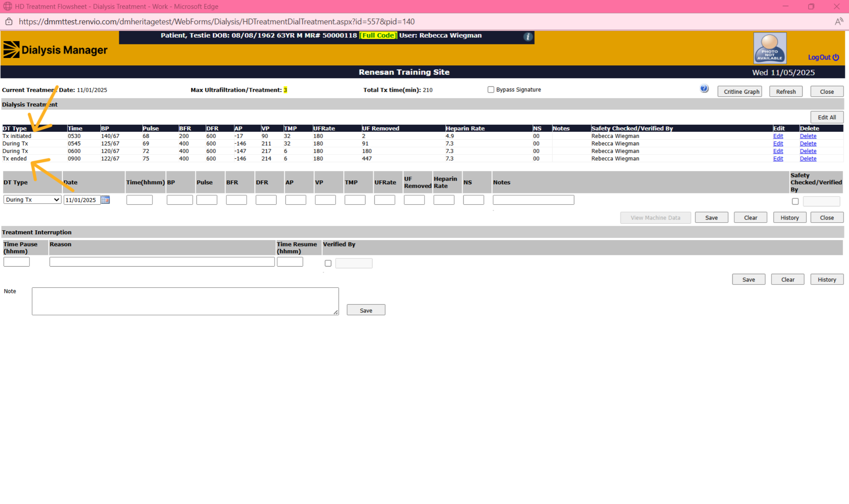The width and height of the screenshot is (849, 504).
Task: Click the Edit All button
Action: 827,117
